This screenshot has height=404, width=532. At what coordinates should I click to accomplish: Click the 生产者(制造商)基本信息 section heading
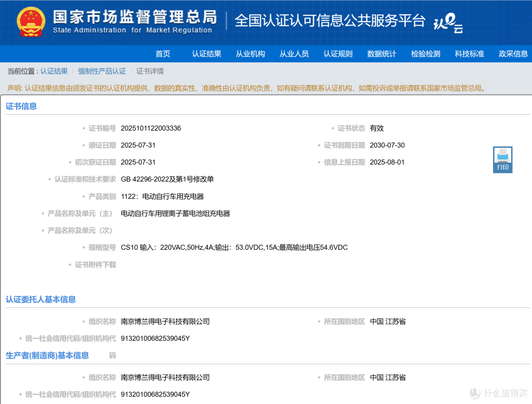(47, 356)
